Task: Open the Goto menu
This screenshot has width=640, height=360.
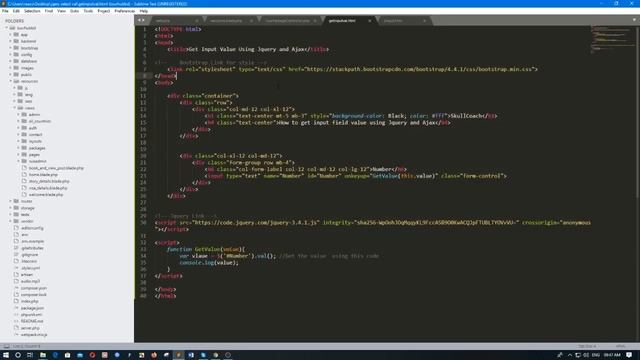Action: (74, 11)
